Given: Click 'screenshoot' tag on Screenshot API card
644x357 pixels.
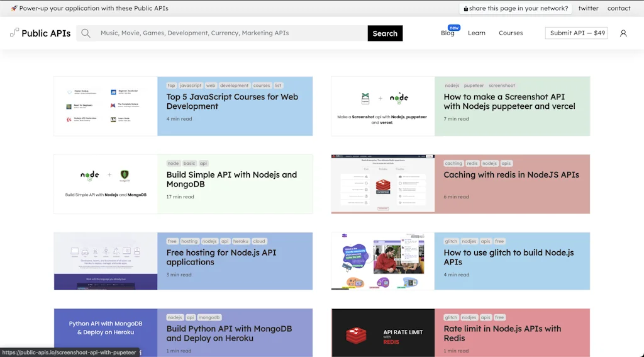Looking at the screenshot, I should 502,86.
